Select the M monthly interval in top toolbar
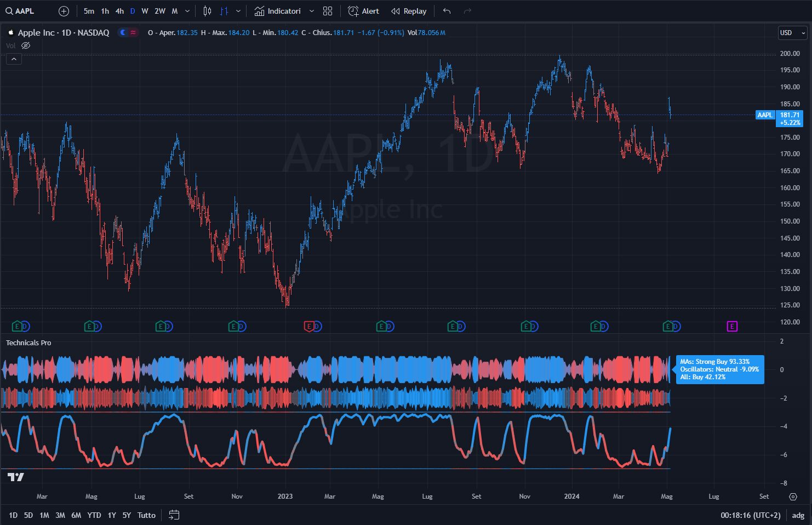The image size is (812, 525). (175, 11)
